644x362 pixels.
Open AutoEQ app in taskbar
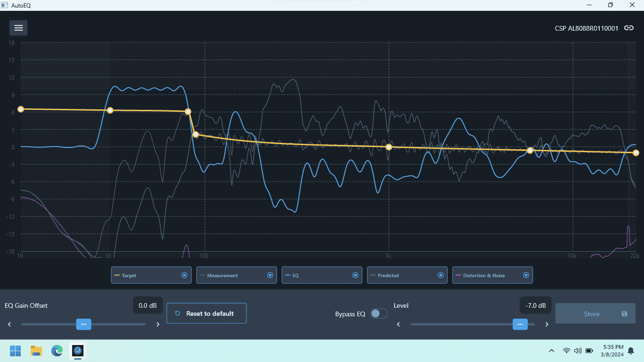[x=77, y=351]
